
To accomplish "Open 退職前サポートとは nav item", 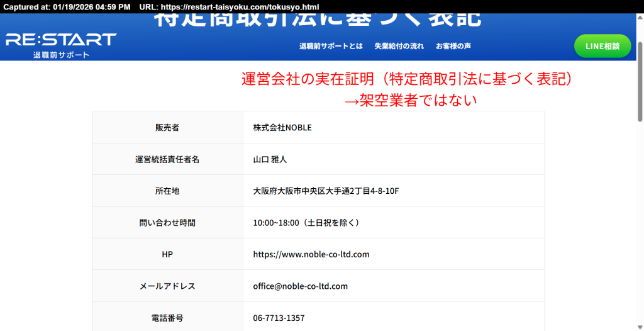I will (x=331, y=46).
